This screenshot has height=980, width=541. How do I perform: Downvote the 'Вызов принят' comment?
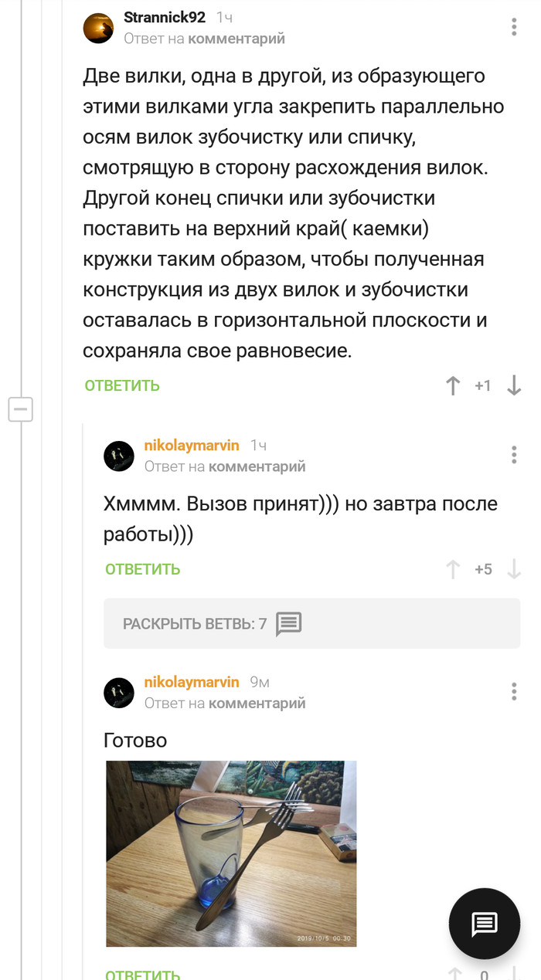[514, 570]
